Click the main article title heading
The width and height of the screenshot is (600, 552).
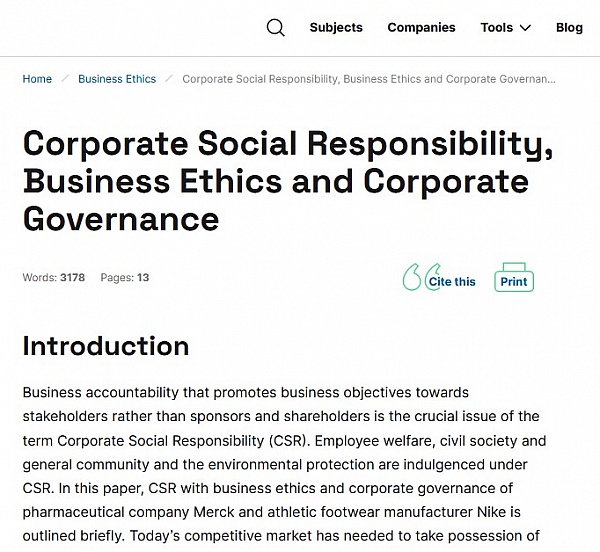[288, 181]
